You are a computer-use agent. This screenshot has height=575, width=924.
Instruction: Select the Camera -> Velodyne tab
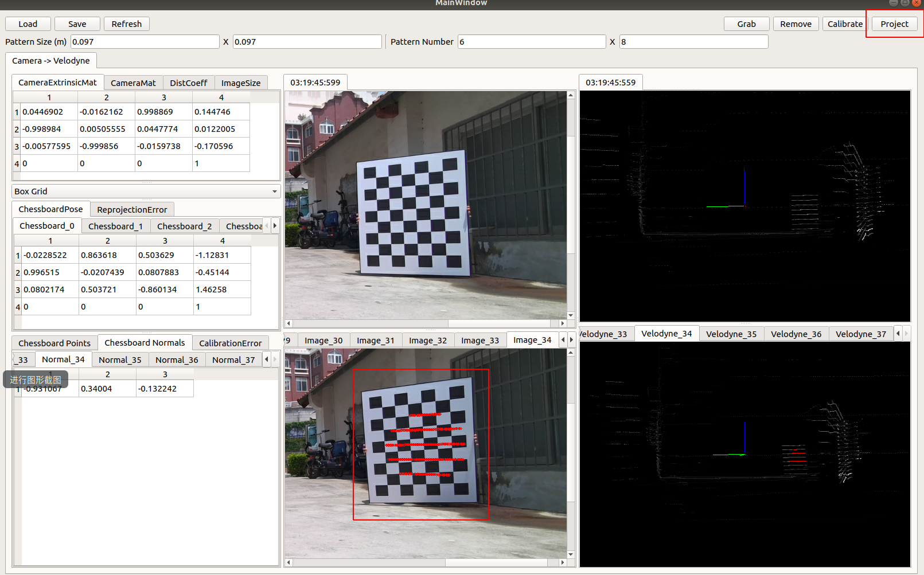pyautogui.click(x=52, y=60)
